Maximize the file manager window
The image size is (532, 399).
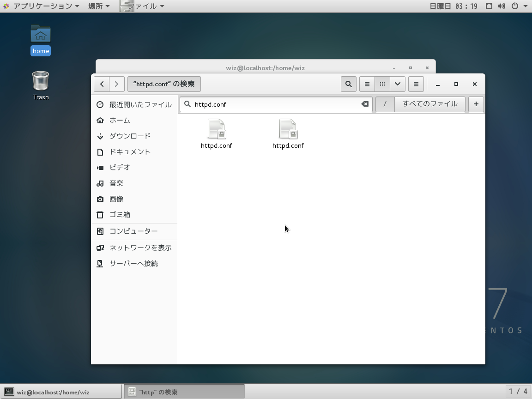(x=456, y=84)
